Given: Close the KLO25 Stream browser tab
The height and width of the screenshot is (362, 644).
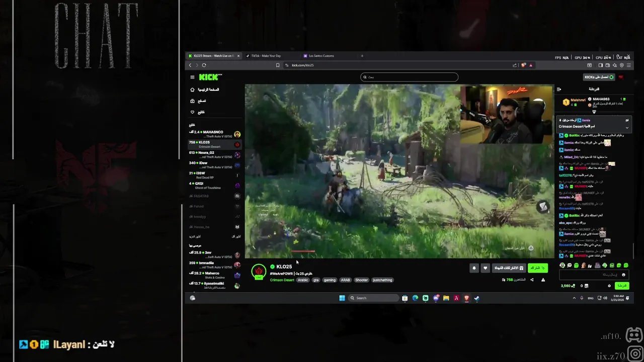Looking at the screenshot, I should click(238, 56).
